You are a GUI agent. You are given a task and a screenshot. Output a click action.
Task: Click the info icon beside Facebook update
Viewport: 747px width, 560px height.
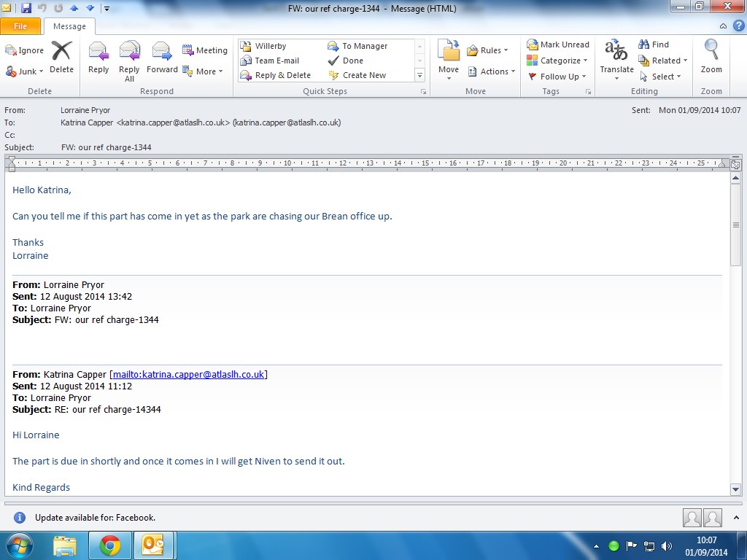point(20,517)
